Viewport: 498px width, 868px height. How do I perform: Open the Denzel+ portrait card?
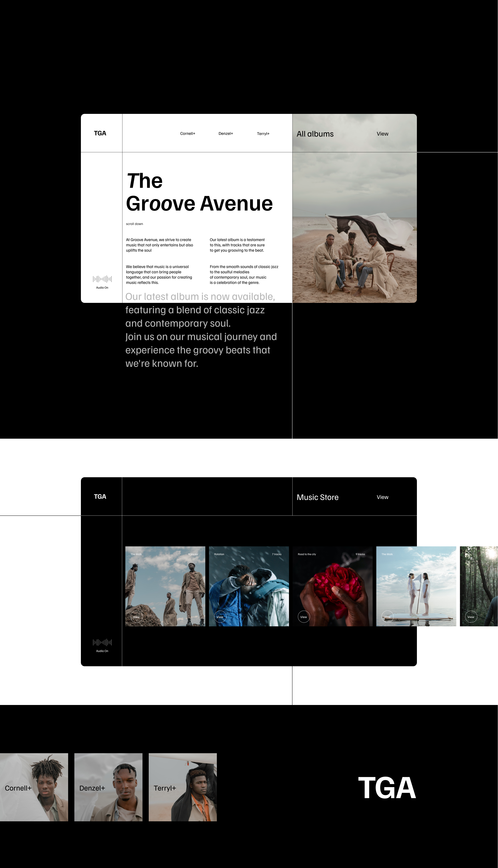click(x=108, y=787)
